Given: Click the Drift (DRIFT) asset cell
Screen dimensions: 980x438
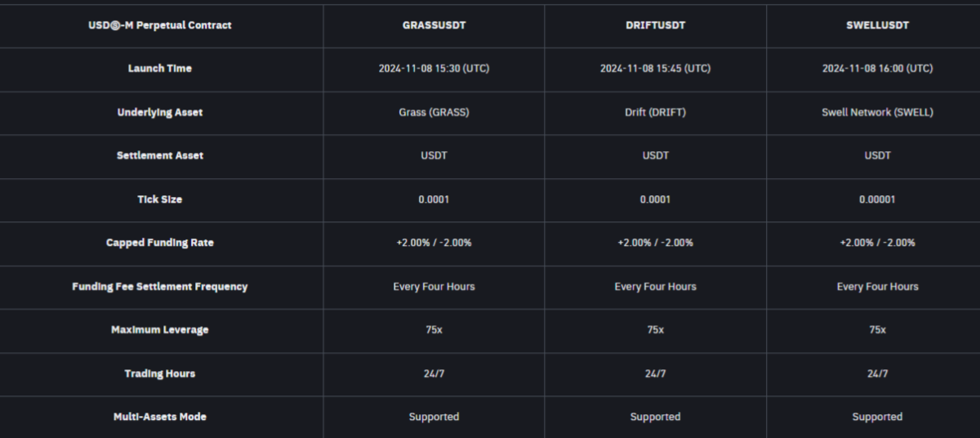Looking at the screenshot, I should click(655, 112).
